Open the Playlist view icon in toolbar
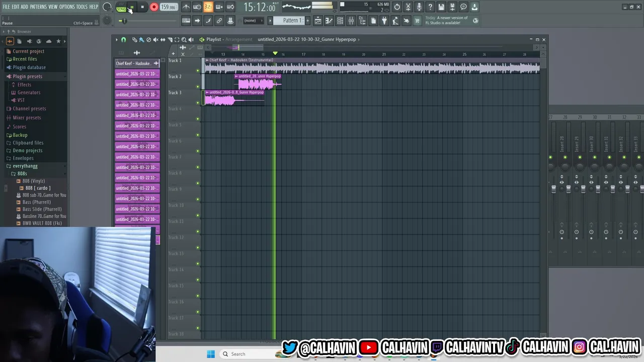 (x=318, y=21)
